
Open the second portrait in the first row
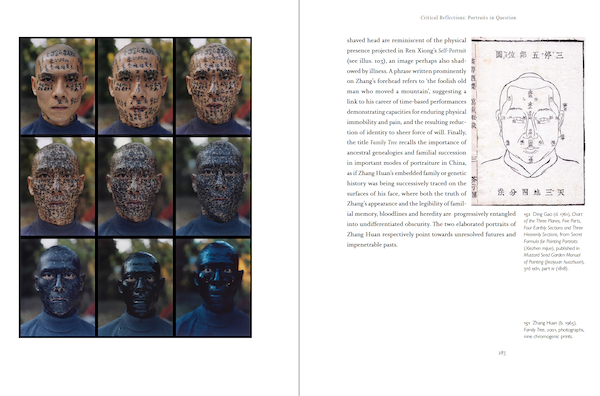tap(135, 86)
